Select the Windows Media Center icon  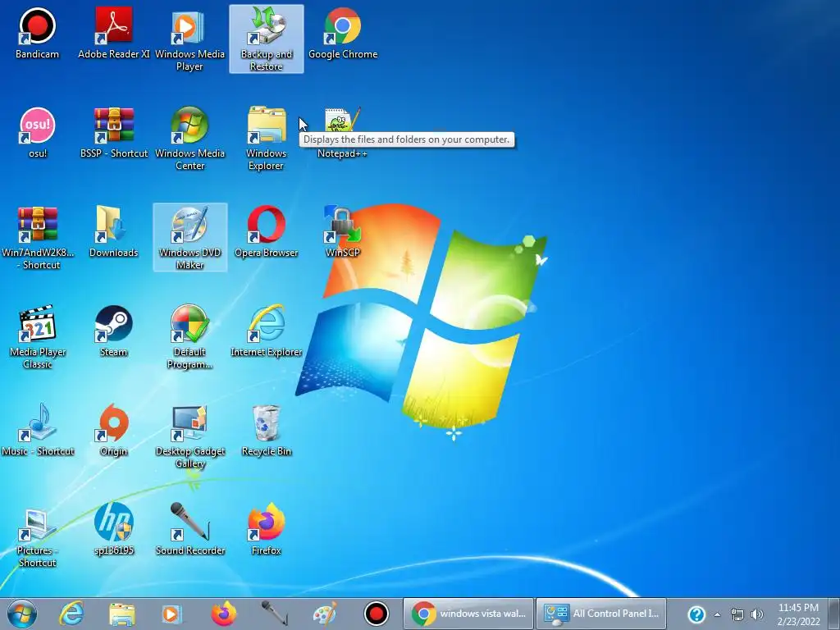tap(189, 138)
